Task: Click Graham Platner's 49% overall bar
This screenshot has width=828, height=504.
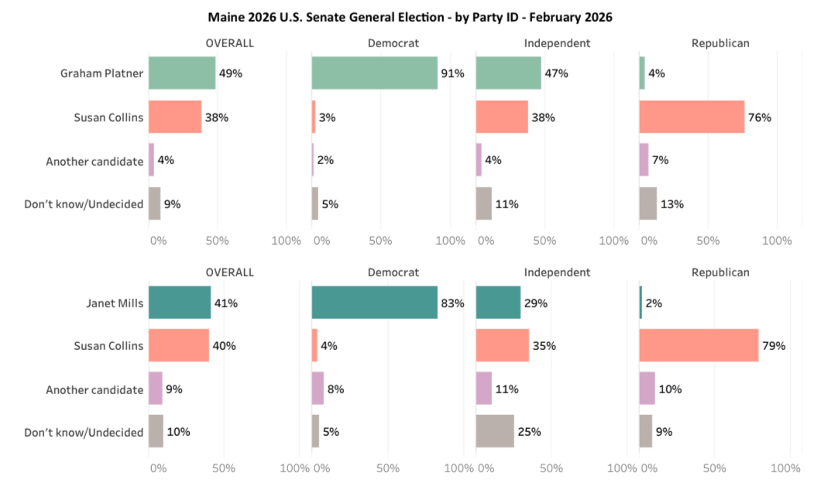Action: coord(181,74)
